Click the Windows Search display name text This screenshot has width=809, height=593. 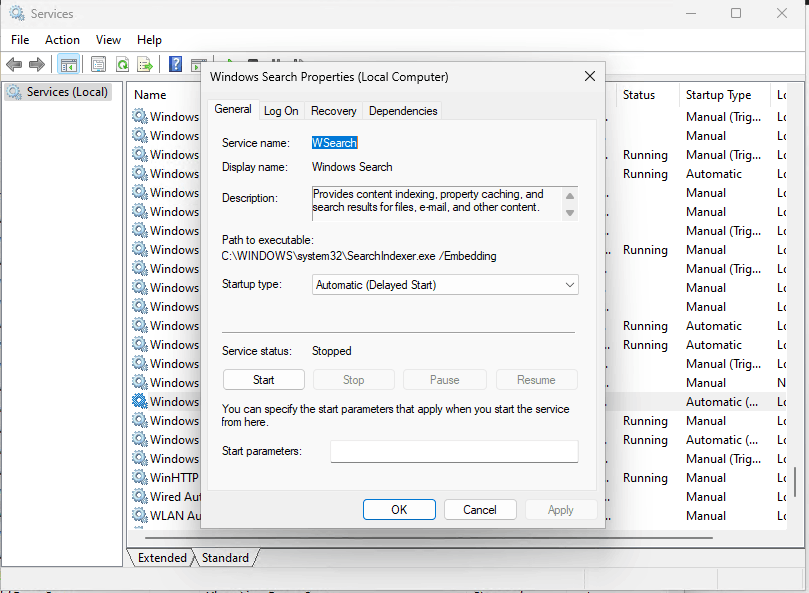coord(352,167)
